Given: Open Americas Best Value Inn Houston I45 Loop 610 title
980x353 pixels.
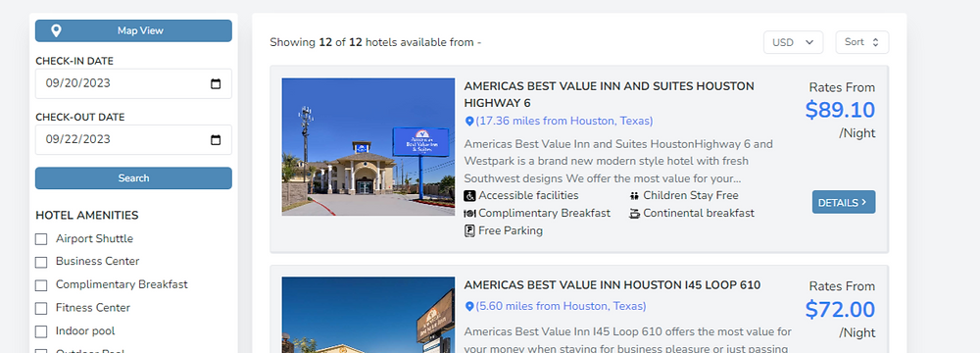Looking at the screenshot, I should (x=612, y=285).
